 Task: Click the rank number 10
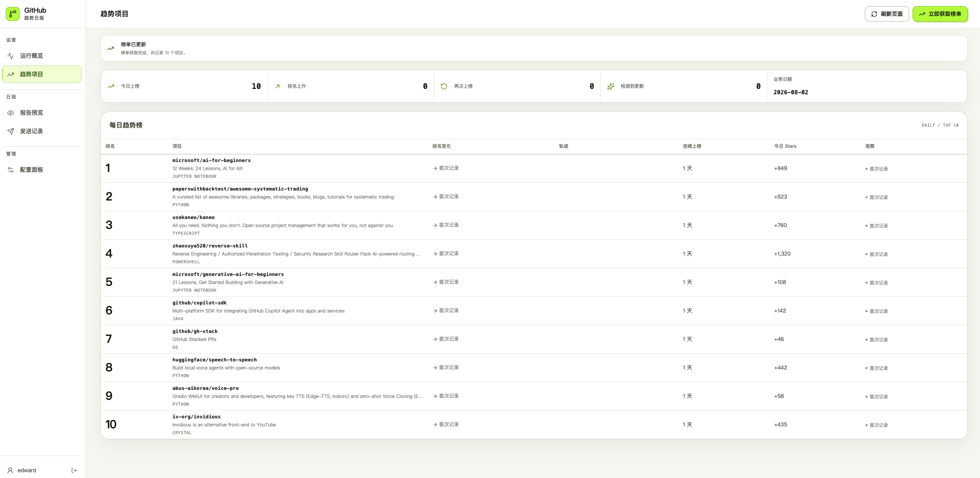point(111,425)
